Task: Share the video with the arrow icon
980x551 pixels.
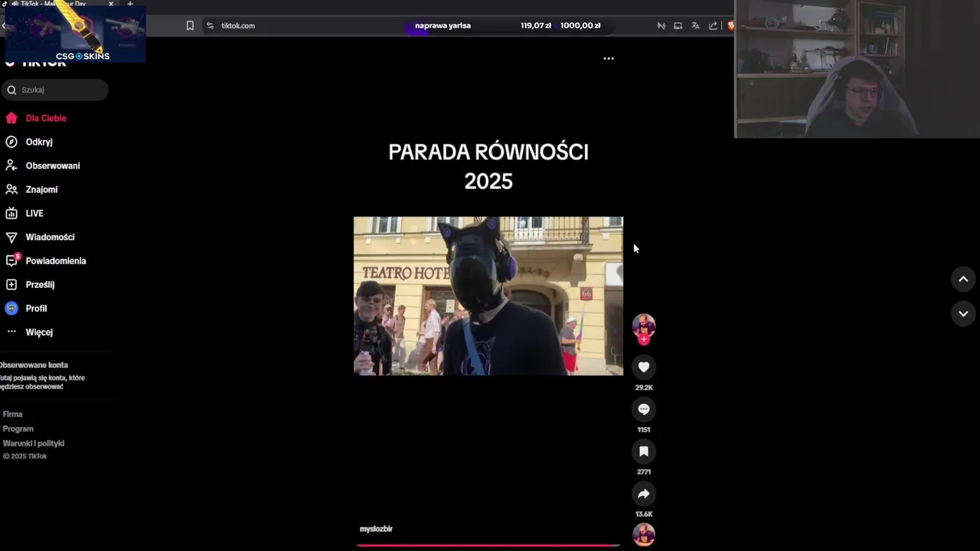Action: 644,494
